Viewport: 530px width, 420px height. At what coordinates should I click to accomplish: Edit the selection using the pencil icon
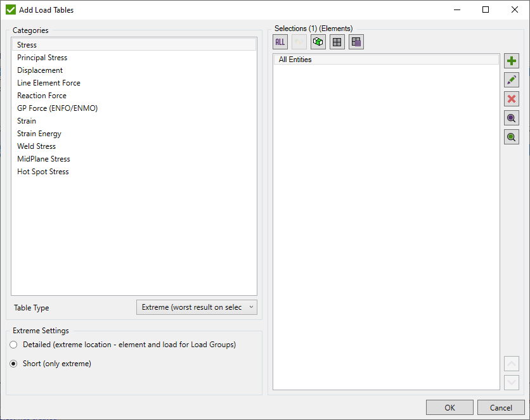(511, 79)
